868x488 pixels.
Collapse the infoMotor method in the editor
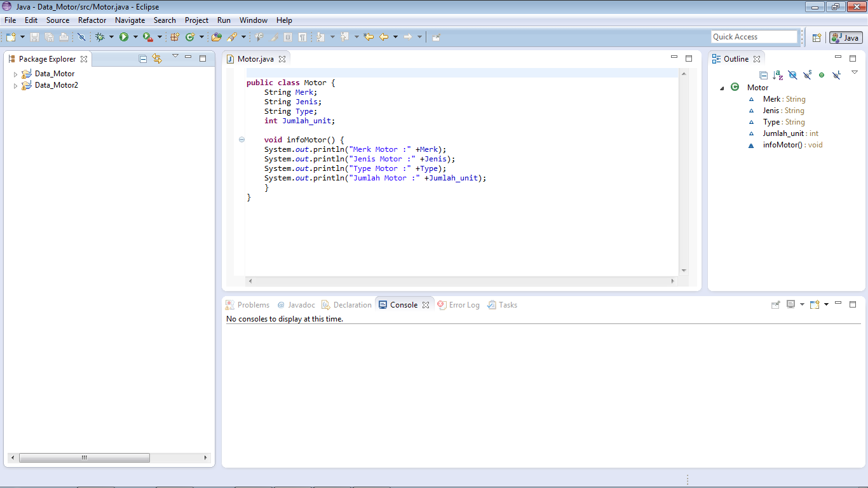pos(242,139)
